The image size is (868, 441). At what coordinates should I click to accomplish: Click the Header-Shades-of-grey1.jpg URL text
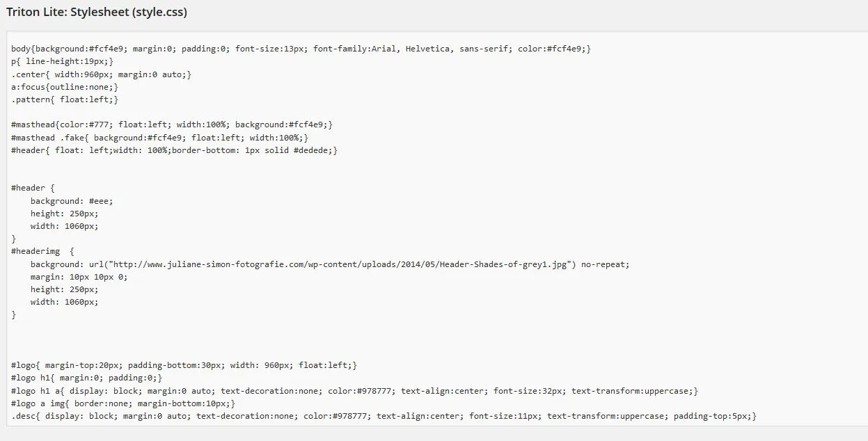(341, 264)
